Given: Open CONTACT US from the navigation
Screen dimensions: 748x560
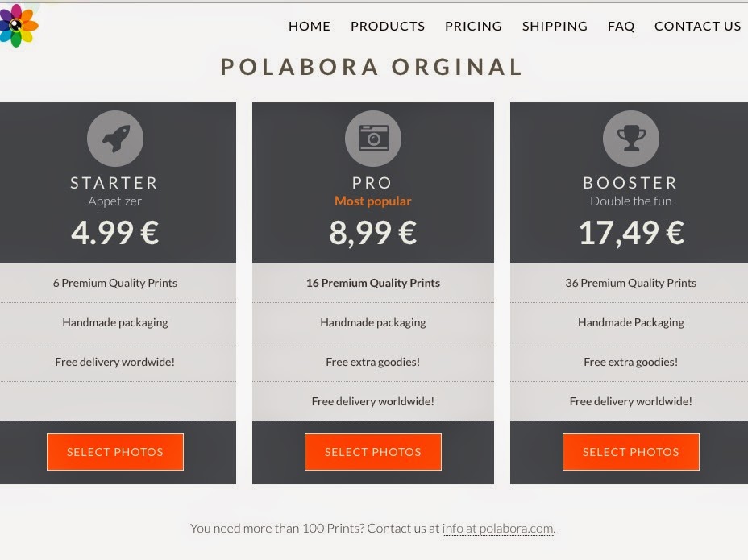Looking at the screenshot, I should click(697, 27).
